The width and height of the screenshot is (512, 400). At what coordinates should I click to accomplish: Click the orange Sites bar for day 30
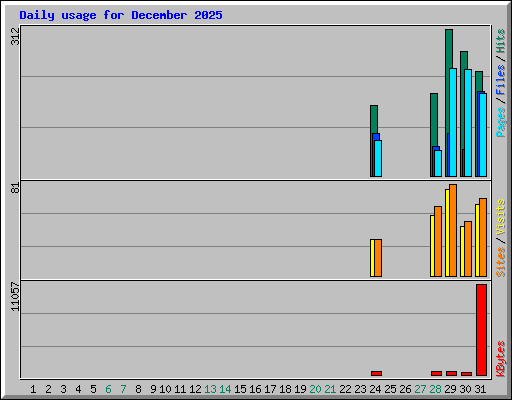tap(468, 249)
